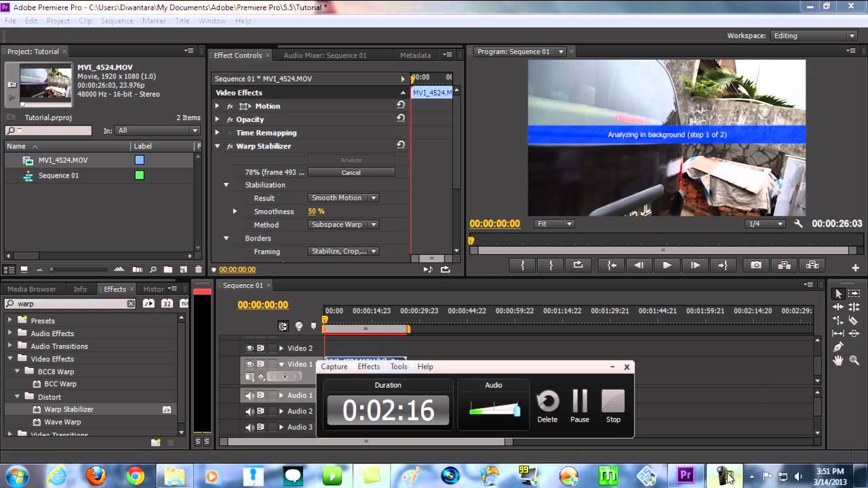Switch Project panel to list view
This screenshot has width=868, height=488.
[x=9, y=270]
